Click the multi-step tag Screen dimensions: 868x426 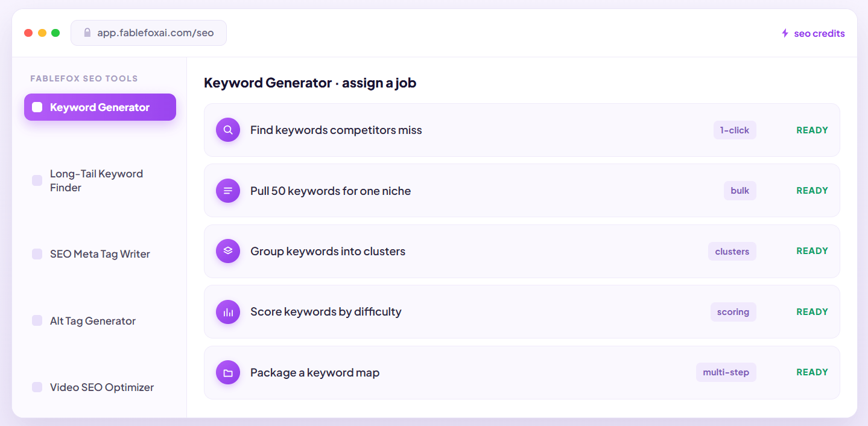click(726, 372)
